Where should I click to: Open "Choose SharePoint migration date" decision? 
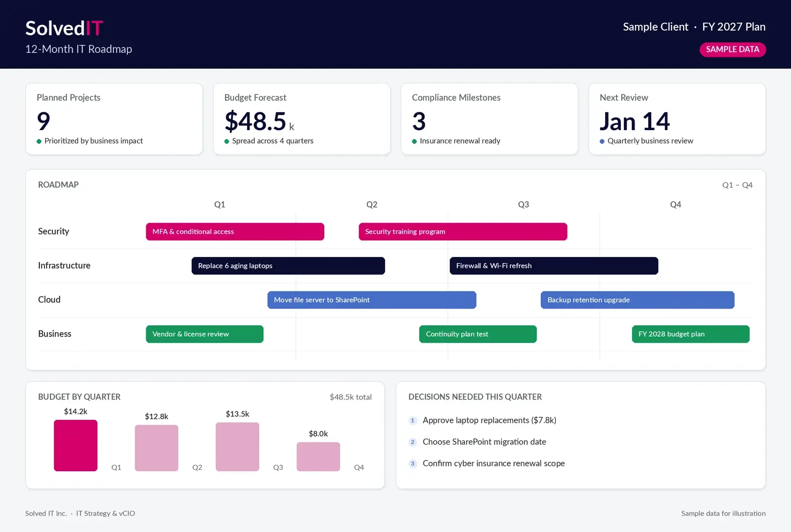point(484,442)
